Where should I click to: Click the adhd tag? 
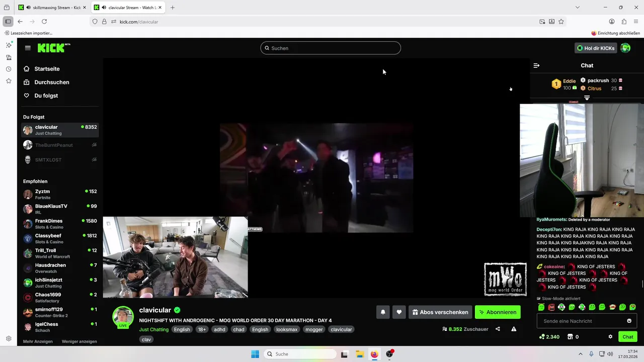(x=219, y=329)
